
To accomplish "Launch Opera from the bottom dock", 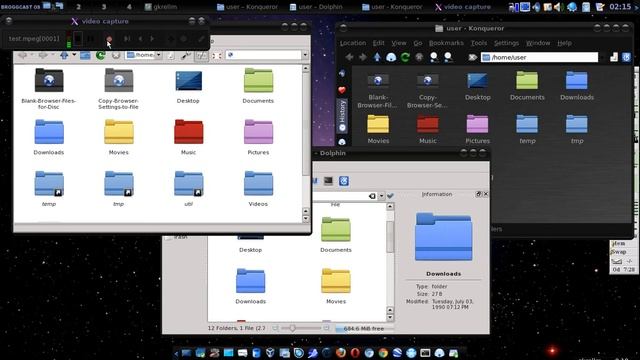I will click(355, 353).
